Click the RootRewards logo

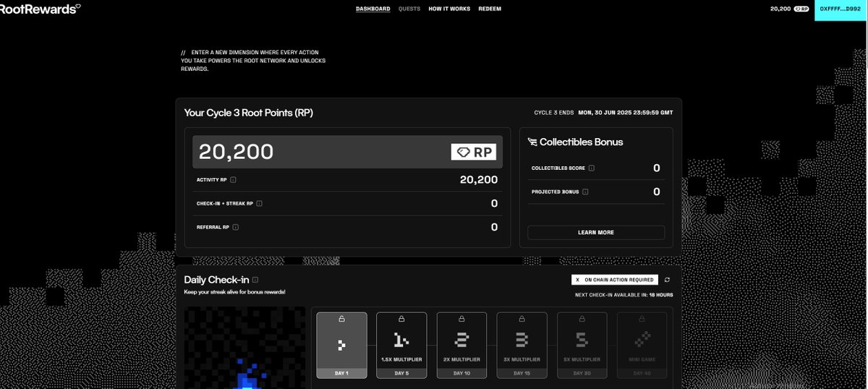click(x=40, y=8)
